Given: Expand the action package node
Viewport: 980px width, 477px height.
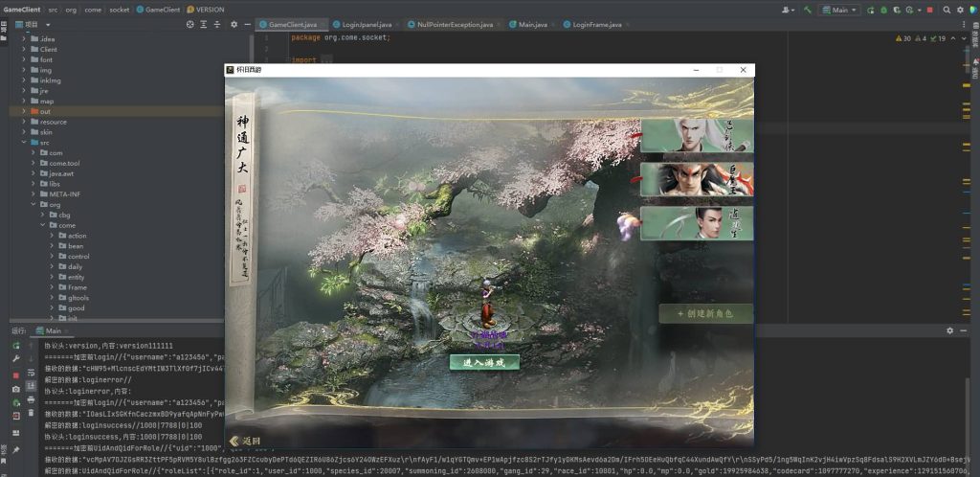Looking at the screenshot, I should tap(77, 236).
